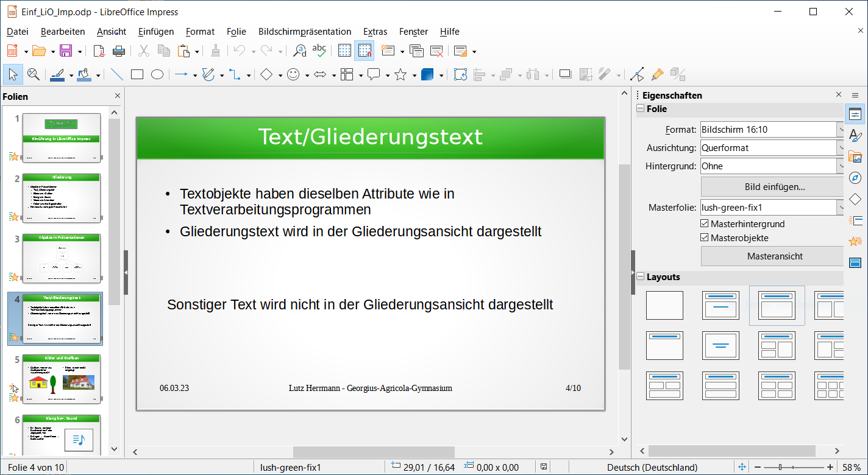Screen dimensions: 868x475
Task: Collapse the Folie section in properties
Action: [641, 109]
